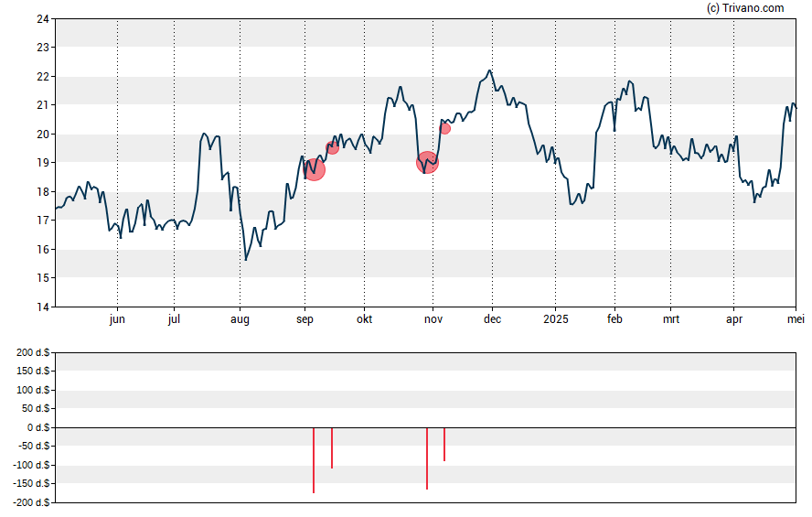
Task: Click the red bar reaching about -110 d.$
Action: point(332,448)
